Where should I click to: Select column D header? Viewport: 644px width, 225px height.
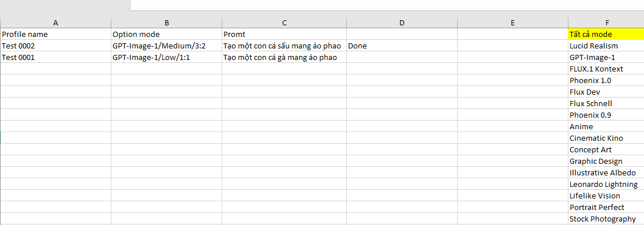click(402, 23)
